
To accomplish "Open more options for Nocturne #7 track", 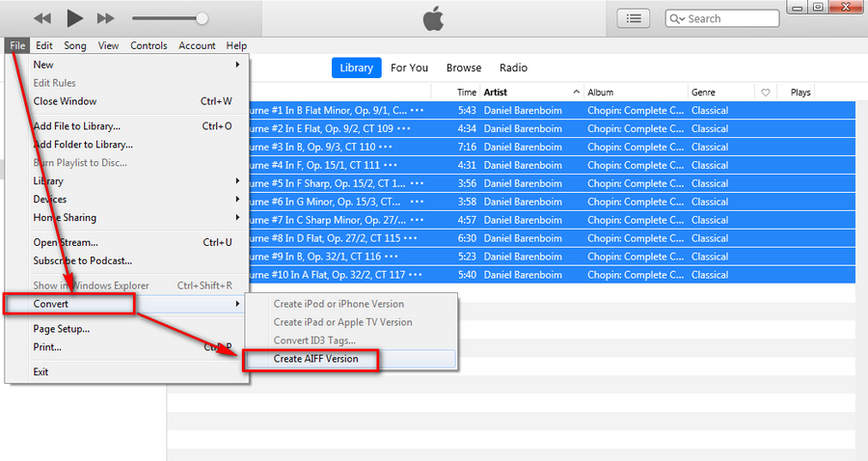I will [x=418, y=220].
